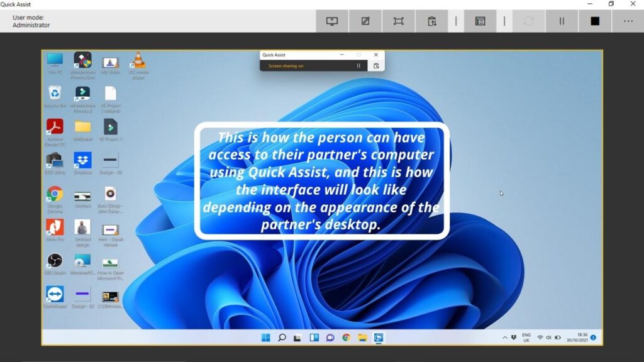This screenshot has height=362, width=644.
Task: Open Widgets panel on remote taskbar
Action: [314, 337]
